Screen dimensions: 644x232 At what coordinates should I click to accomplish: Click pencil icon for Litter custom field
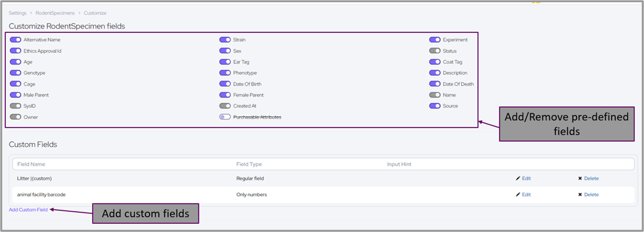tap(518, 178)
